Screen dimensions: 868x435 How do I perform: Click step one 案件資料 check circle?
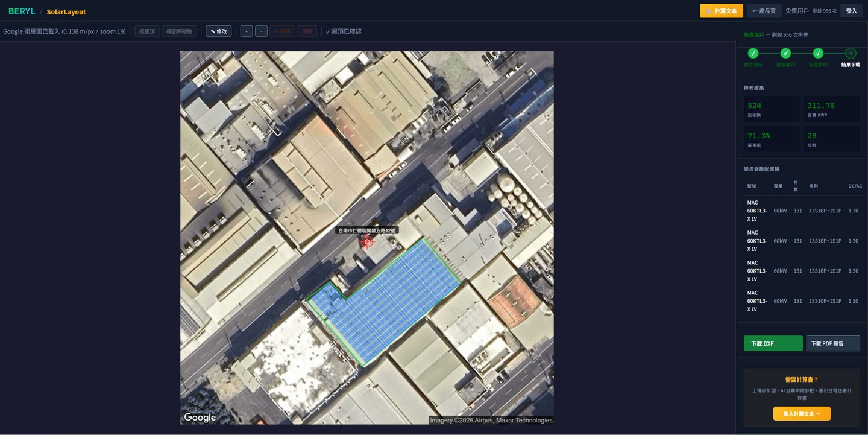click(x=753, y=53)
